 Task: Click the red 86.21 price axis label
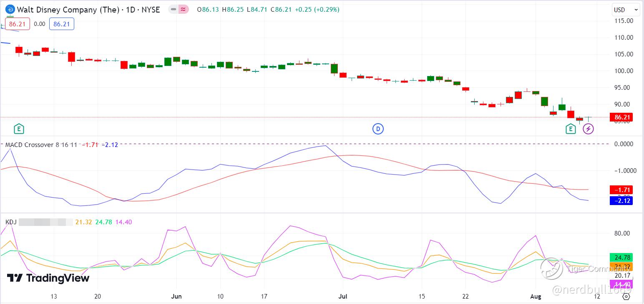click(x=621, y=117)
